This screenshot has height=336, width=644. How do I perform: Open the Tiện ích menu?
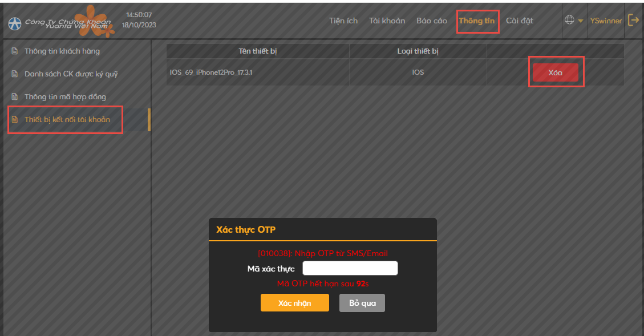click(x=343, y=21)
